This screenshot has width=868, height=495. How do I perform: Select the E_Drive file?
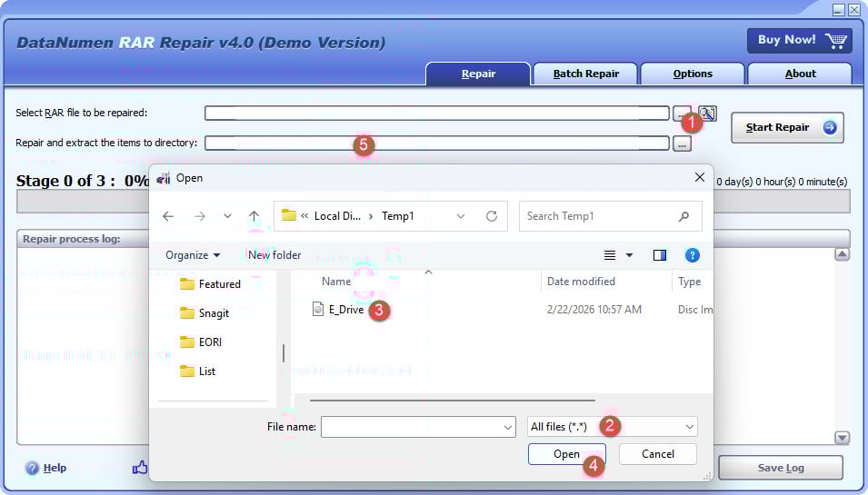click(x=346, y=310)
